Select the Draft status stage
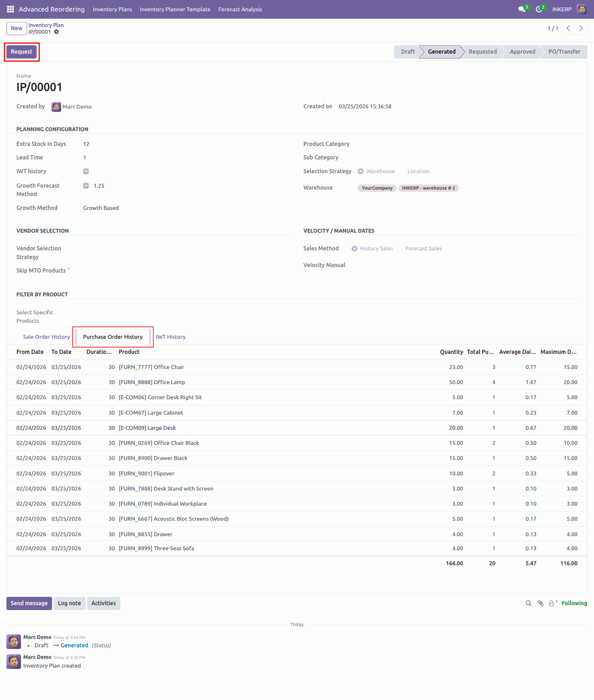This screenshot has width=594, height=700. coord(408,52)
